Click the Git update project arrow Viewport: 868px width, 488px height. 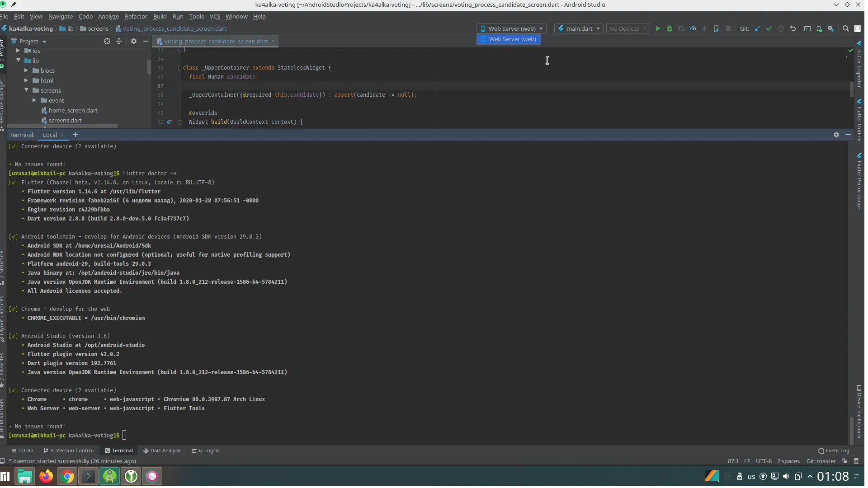tap(757, 28)
